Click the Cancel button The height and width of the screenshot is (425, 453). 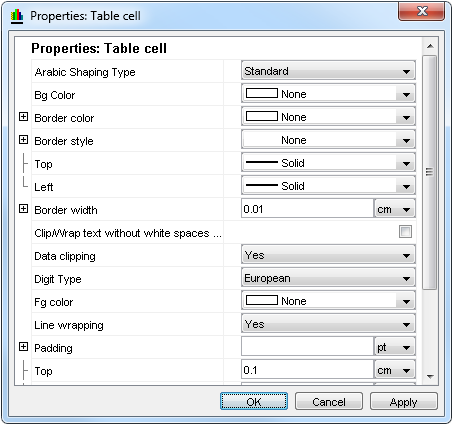click(x=329, y=402)
